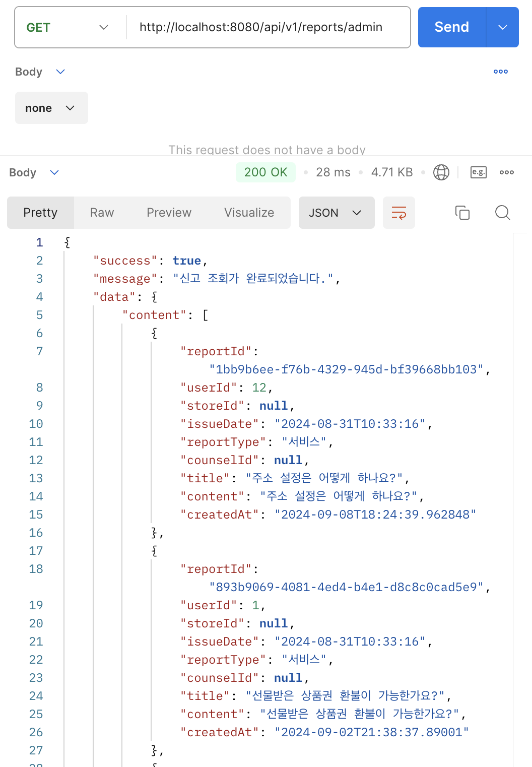This screenshot has height=767, width=532.
Task: Open the GET method dropdown
Action: (x=68, y=27)
